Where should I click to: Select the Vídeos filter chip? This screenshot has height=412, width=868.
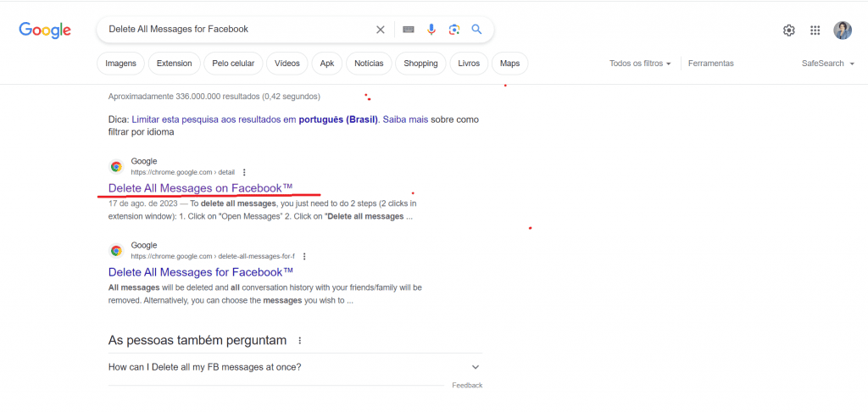tap(287, 64)
